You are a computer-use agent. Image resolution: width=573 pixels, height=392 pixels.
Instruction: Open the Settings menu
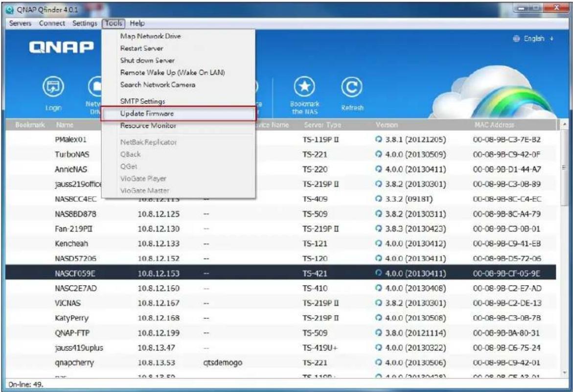(x=85, y=23)
